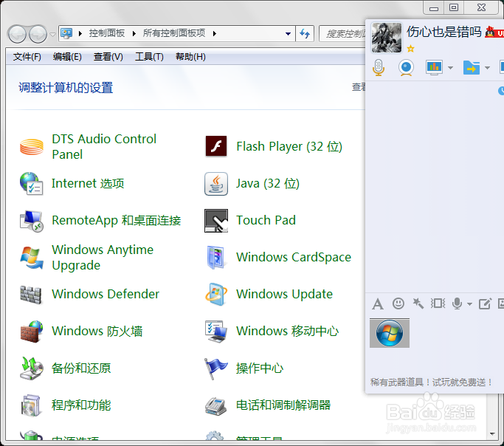Open the 文件(F) menu
504x446 pixels.
click(x=27, y=57)
